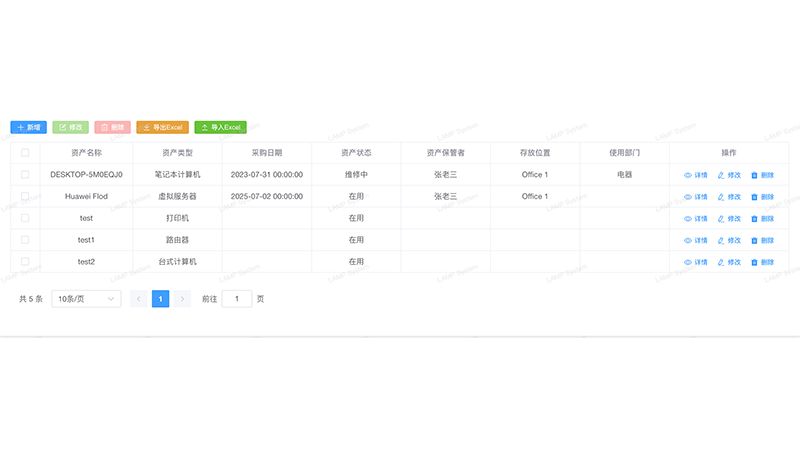
Task: Check the test row checkbox
Action: (x=25, y=218)
